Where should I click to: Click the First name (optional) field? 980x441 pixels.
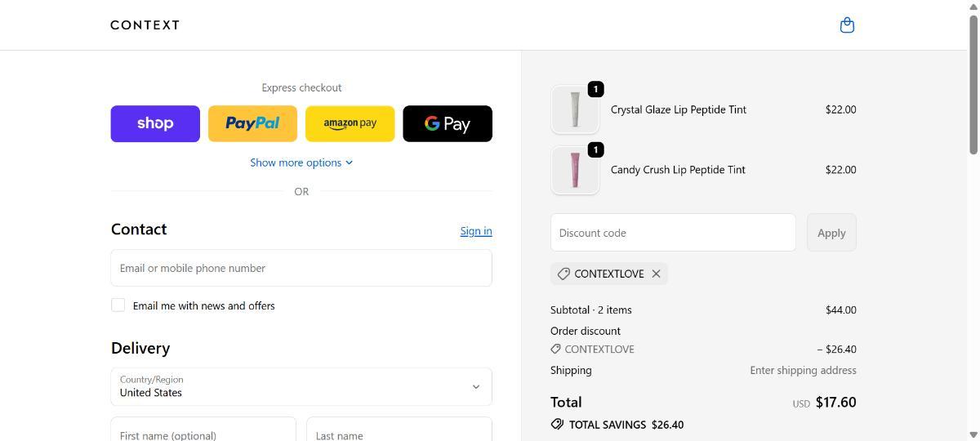[x=203, y=430]
